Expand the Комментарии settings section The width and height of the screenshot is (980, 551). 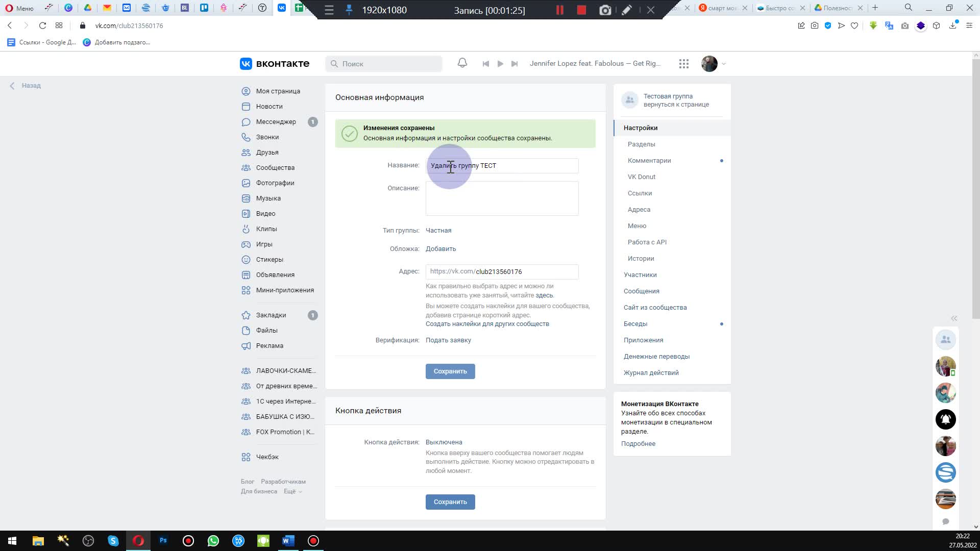pyautogui.click(x=649, y=160)
